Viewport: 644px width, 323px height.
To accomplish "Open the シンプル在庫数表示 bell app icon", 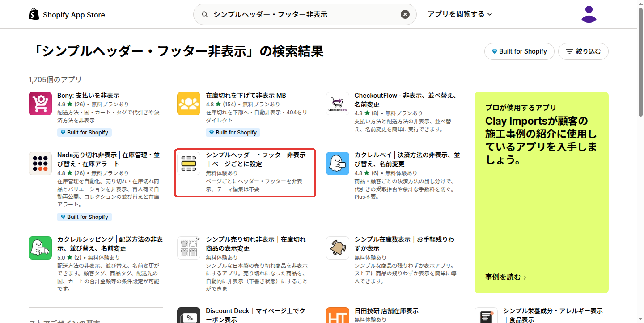I will click(338, 248).
